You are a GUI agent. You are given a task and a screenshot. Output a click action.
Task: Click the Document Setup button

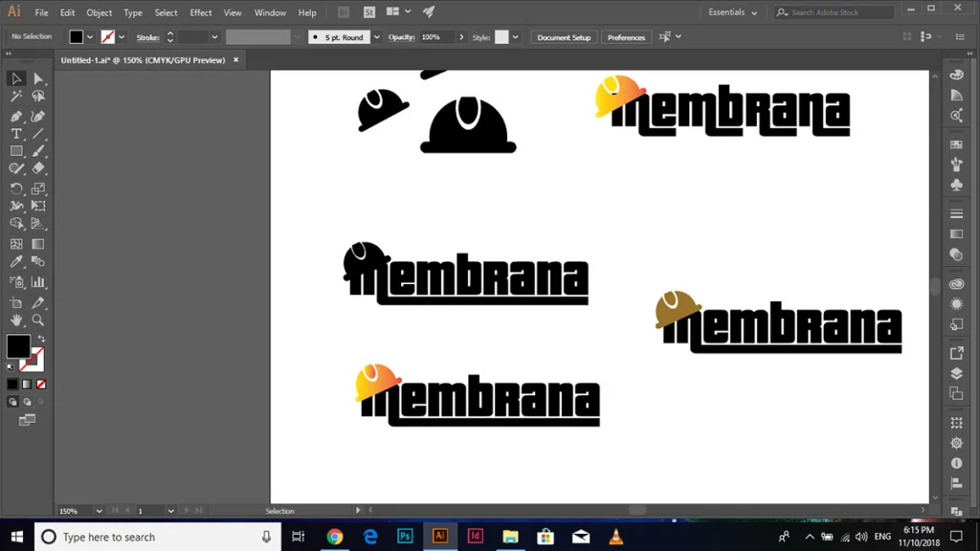click(x=564, y=37)
